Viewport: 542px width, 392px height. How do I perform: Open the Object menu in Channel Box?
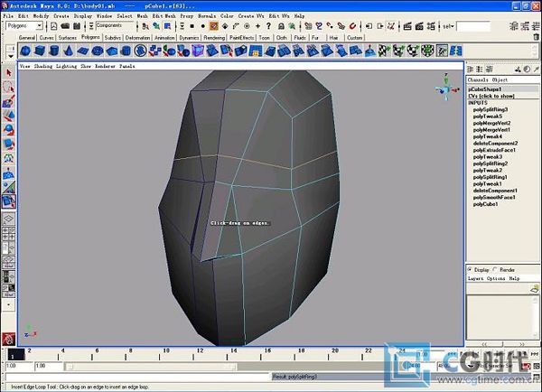tap(500, 79)
